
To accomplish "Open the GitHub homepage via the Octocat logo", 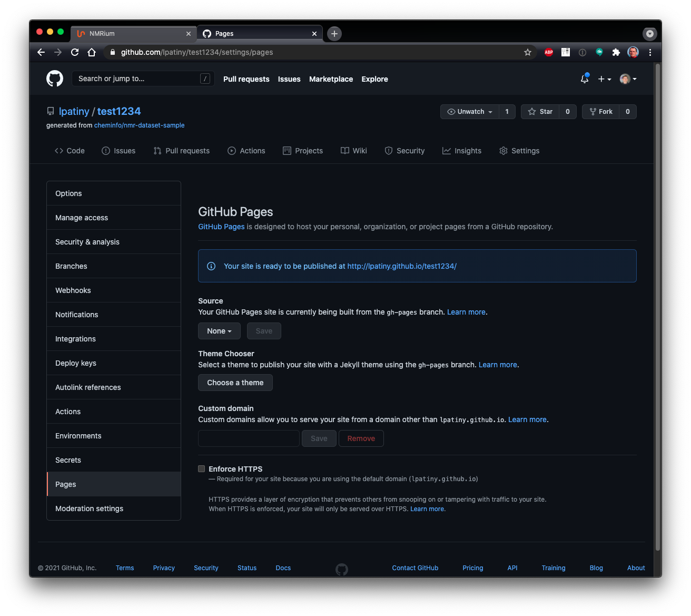I will tap(54, 78).
